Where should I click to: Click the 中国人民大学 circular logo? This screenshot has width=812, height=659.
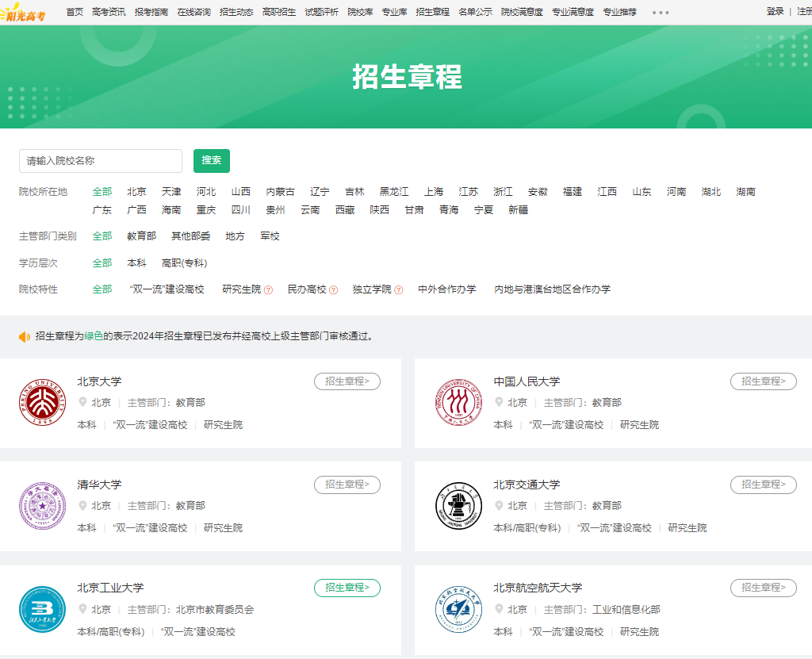pyautogui.click(x=458, y=402)
